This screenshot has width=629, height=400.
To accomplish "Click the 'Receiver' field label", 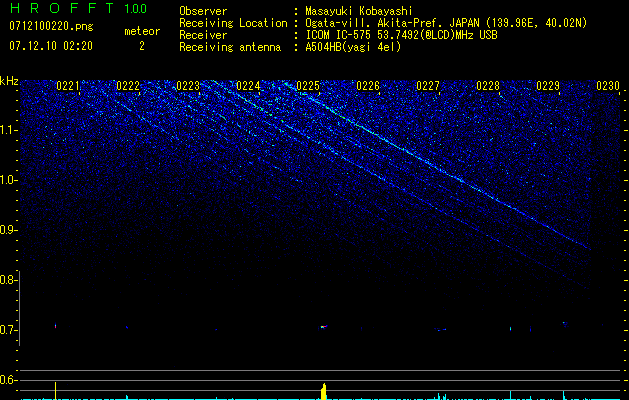I will tap(203, 35).
